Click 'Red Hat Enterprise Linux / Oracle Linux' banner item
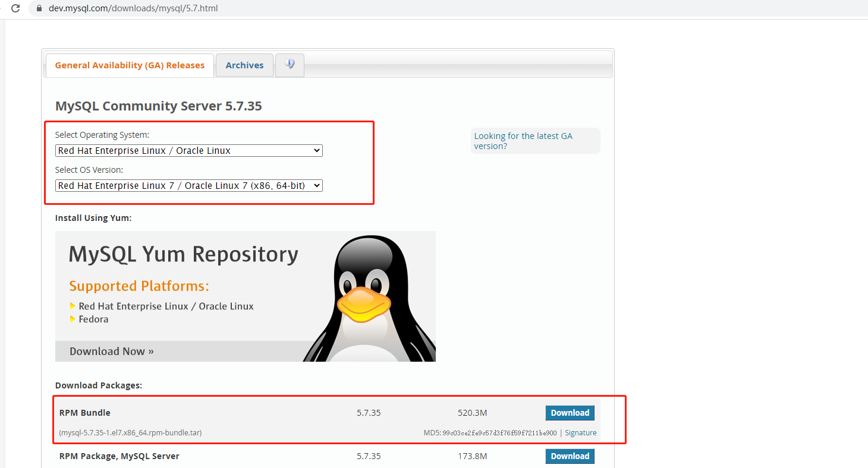Viewport: 868px width, 468px height. pyautogui.click(x=166, y=306)
